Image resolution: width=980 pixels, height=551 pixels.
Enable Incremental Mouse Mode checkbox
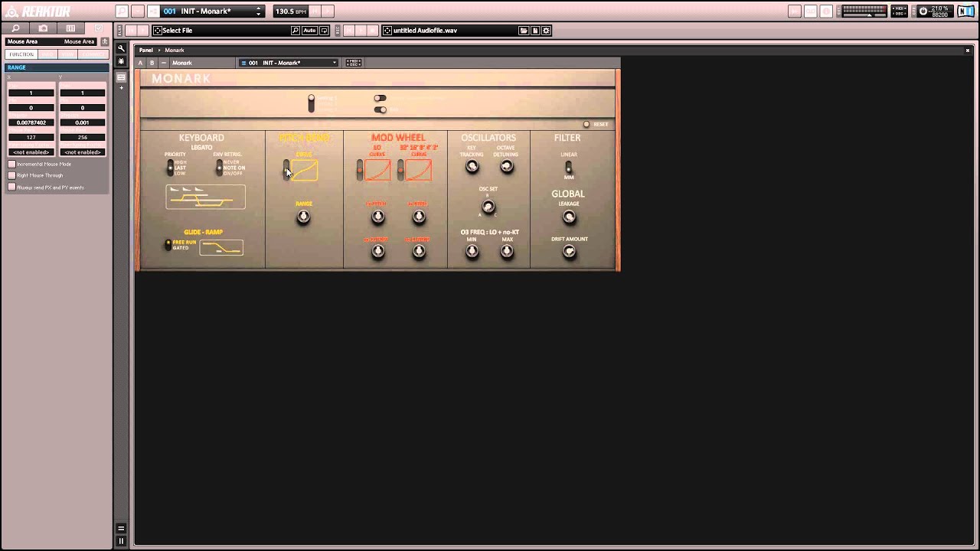(x=11, y=164)
